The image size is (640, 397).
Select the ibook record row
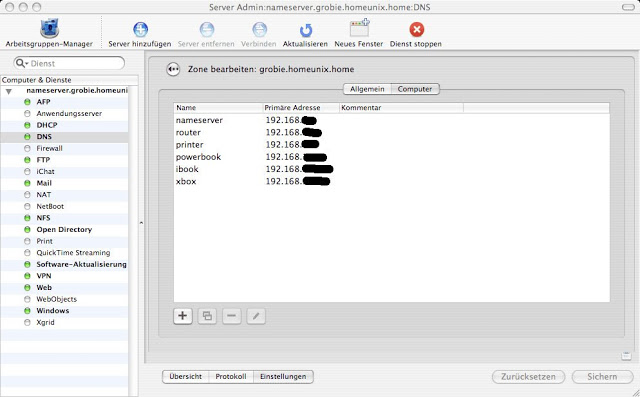(x=391, y=169)
